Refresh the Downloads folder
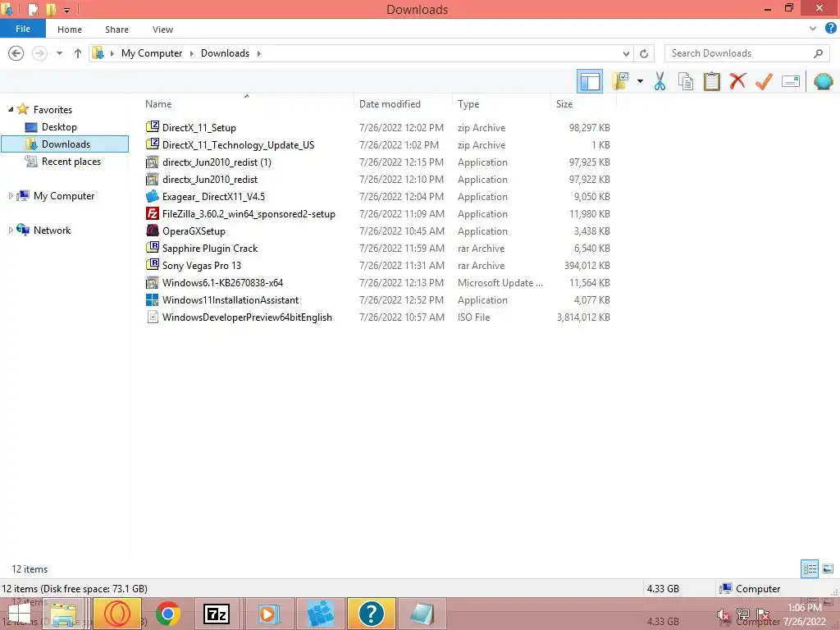Screen dimensions: 840x630 [x=644, y=53]
